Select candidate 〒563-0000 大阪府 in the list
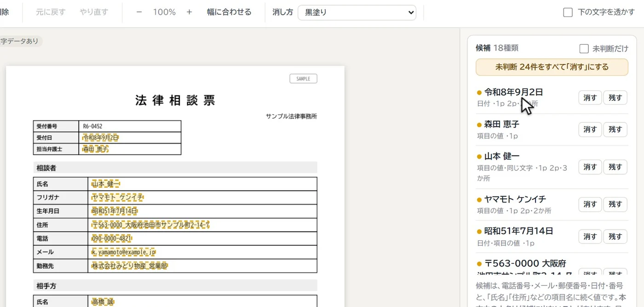644x307 pixels. point(525,264)
